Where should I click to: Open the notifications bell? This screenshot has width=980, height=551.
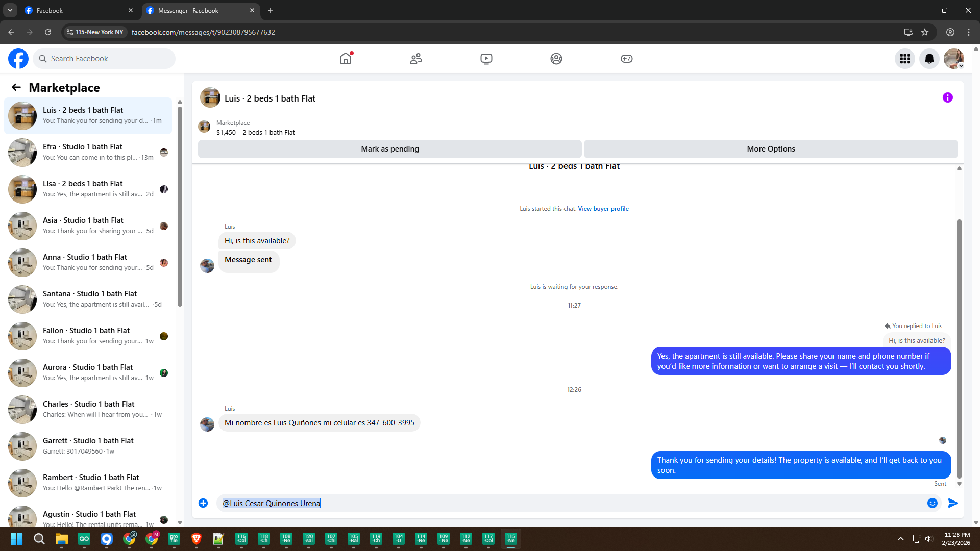click(929, 59)
